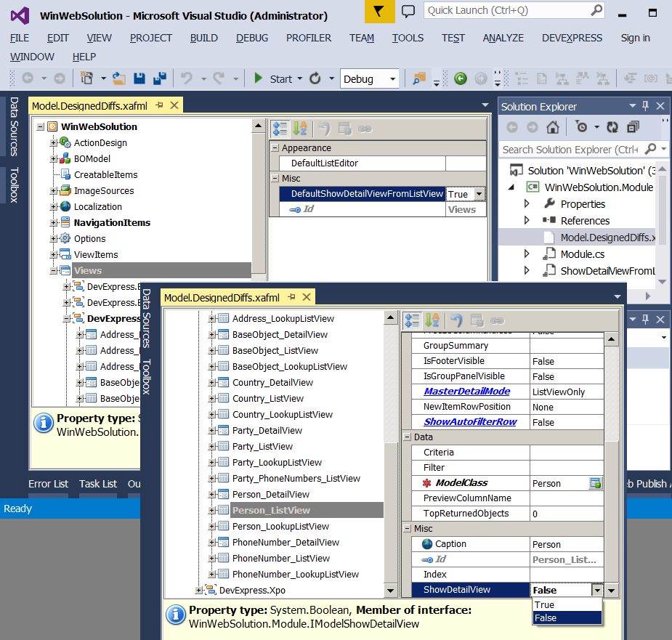Click the green navigate back circle icon
672x640 pixels.
[461, 78]
